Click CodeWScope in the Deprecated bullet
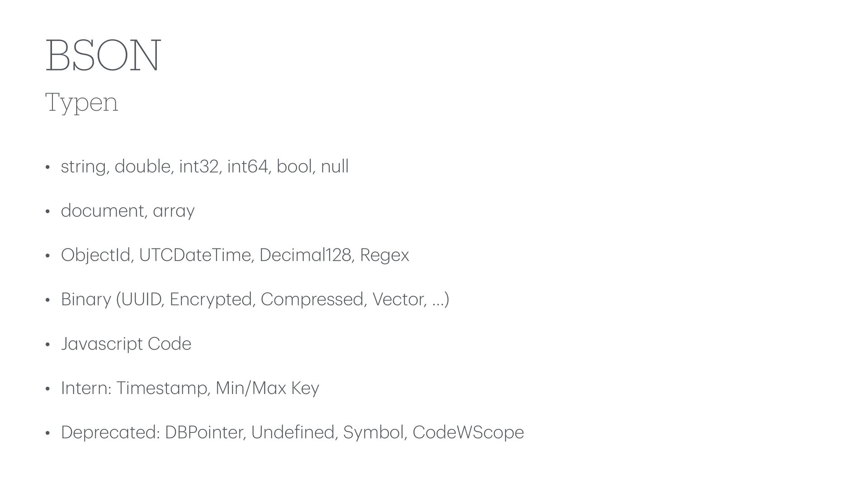The height and width of the screenshot is (488, 868). tap(468, 432)
